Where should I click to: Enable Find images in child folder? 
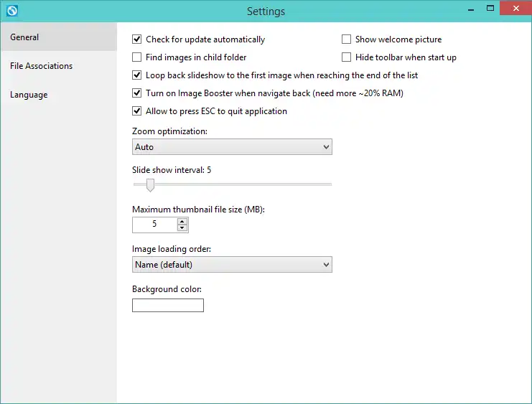(x=137, y=57)
